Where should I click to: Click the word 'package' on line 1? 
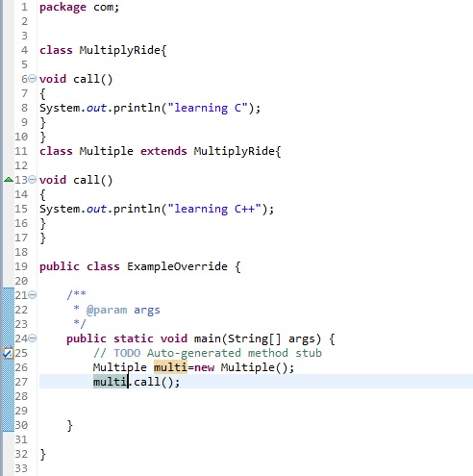coord(62,8)
